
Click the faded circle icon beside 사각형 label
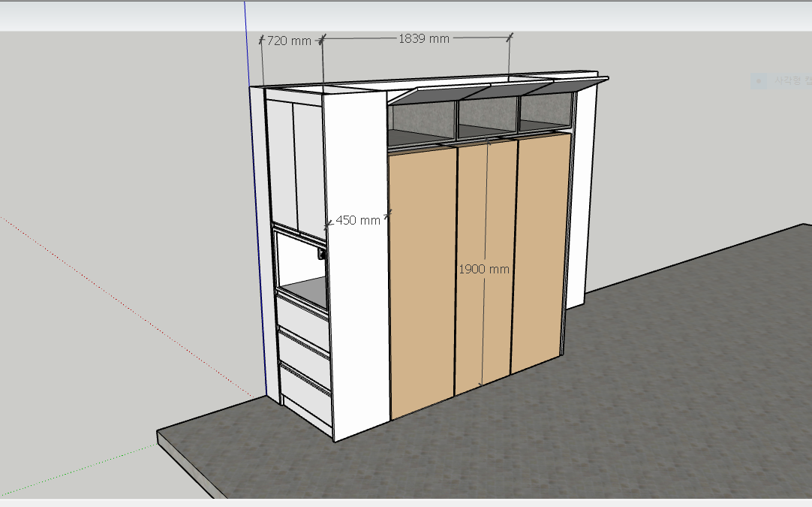pyautogui.click(x=759, y=81)
